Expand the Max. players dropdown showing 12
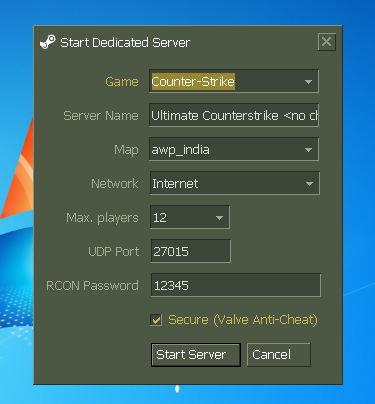375x404 pixels. pyautogui.click(x=190, y=217)
